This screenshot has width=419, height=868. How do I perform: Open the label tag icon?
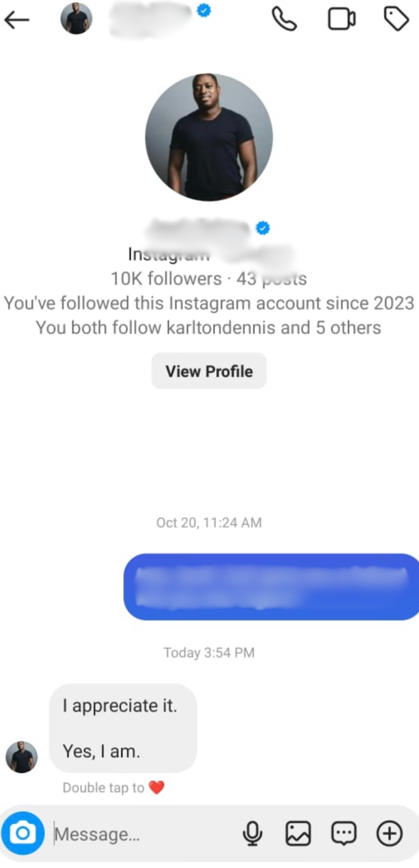396,19
